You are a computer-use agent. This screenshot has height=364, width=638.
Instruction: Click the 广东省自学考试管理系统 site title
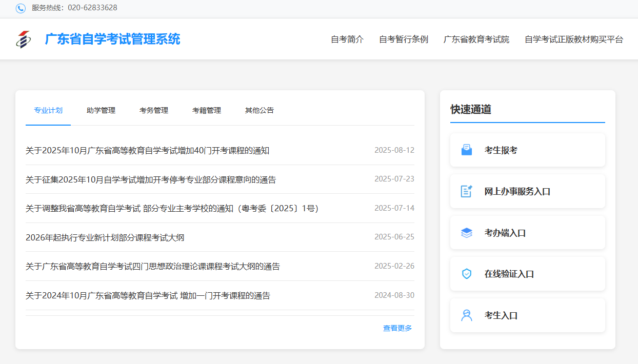tap(113, 39)
